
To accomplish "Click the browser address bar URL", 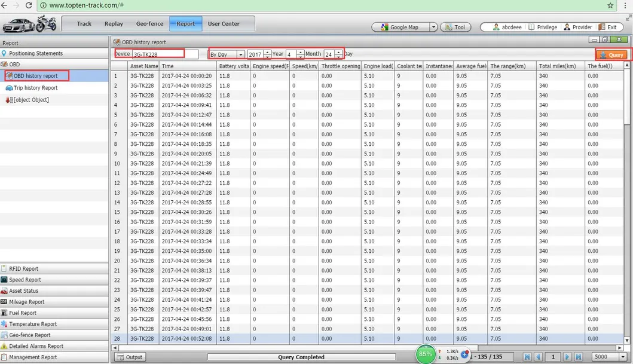I will (x=87, y=5).
